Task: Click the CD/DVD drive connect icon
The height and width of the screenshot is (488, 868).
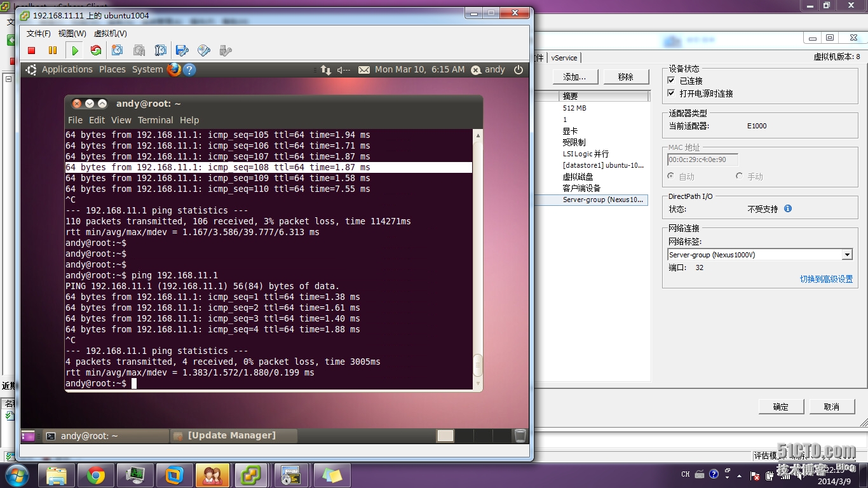Action: coord(204,50)
